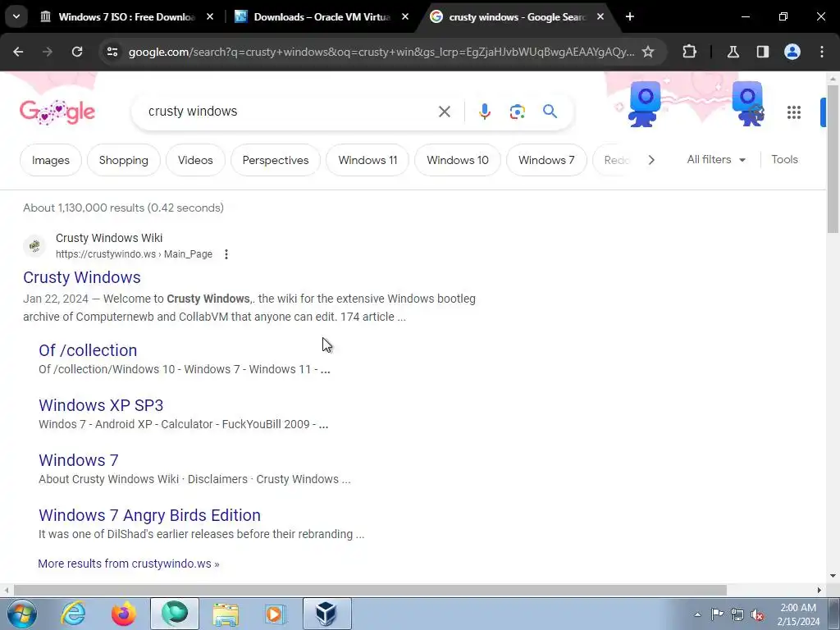Open VirtualBox from taskbar

click(x=326, y=614)
